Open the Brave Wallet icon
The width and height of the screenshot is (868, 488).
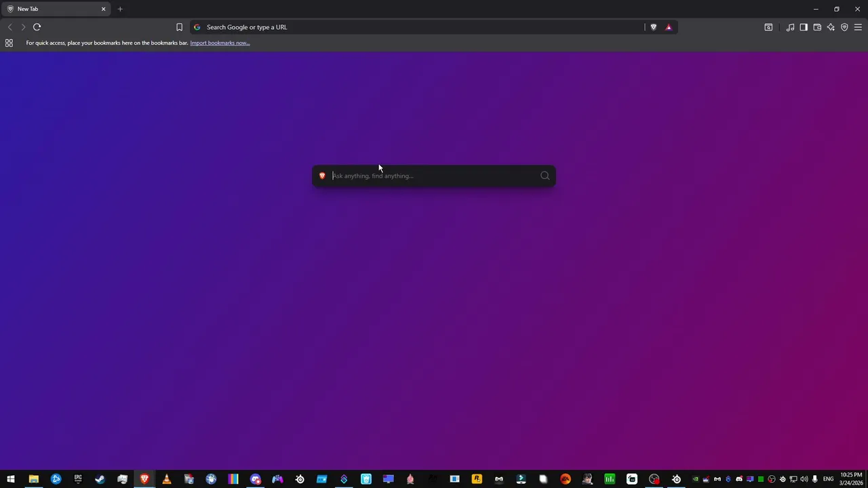[817, 27]
